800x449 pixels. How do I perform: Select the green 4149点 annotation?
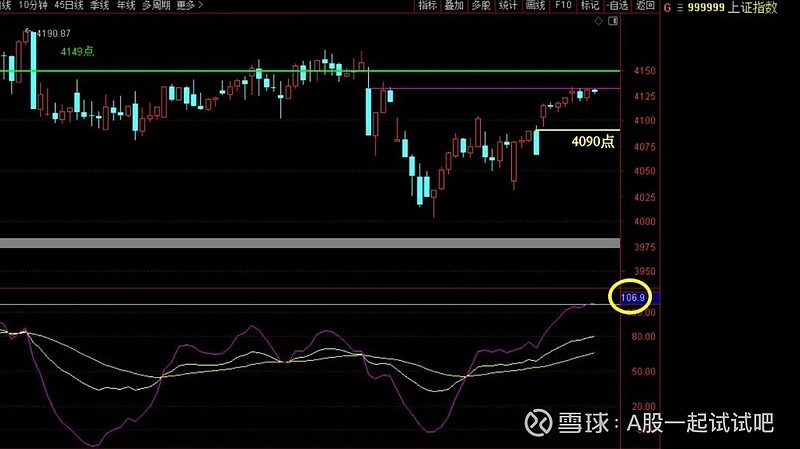point(77,52)
